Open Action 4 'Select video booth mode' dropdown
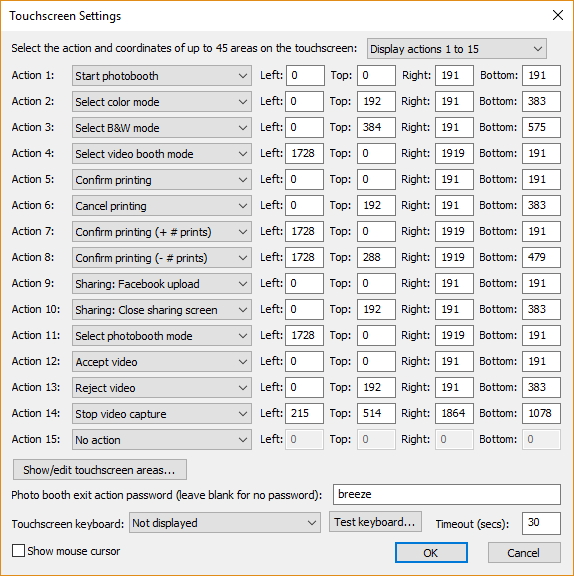 [162, 154]
